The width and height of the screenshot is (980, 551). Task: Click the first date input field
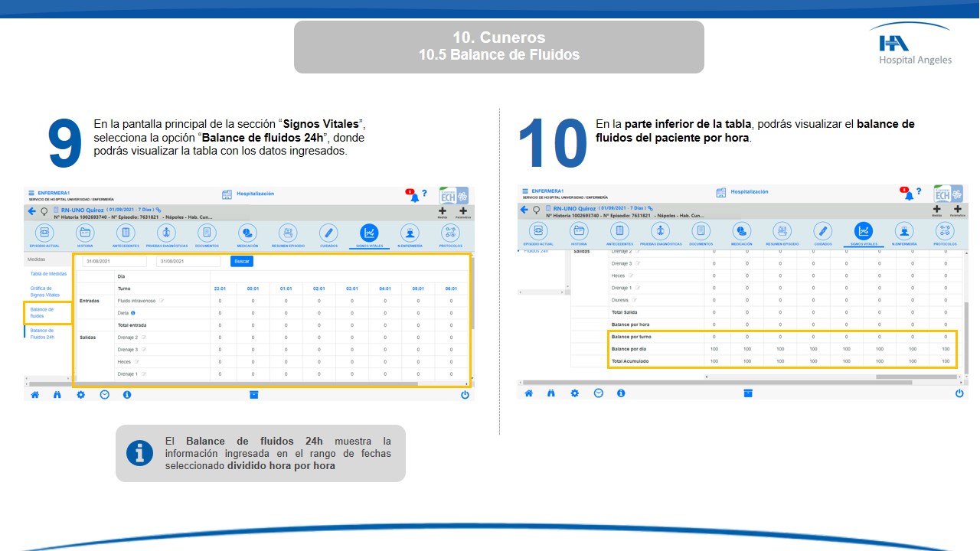[x=114, y=261]
